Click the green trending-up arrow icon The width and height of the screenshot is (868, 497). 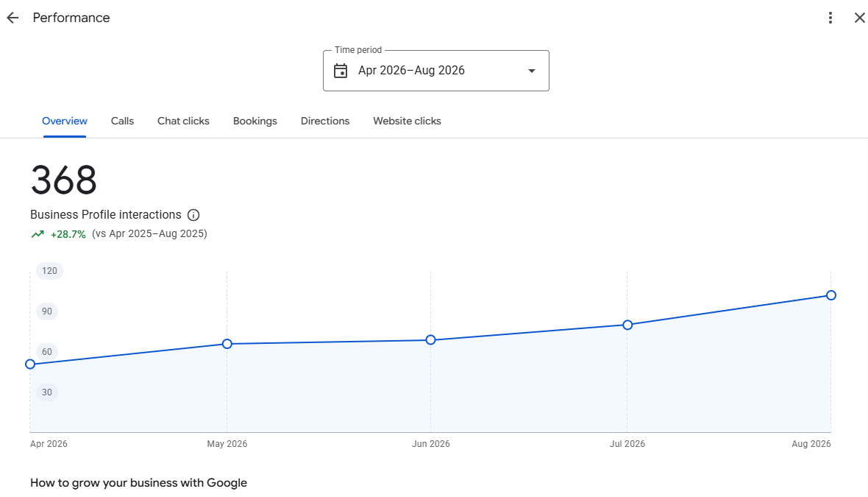[38, 234]
